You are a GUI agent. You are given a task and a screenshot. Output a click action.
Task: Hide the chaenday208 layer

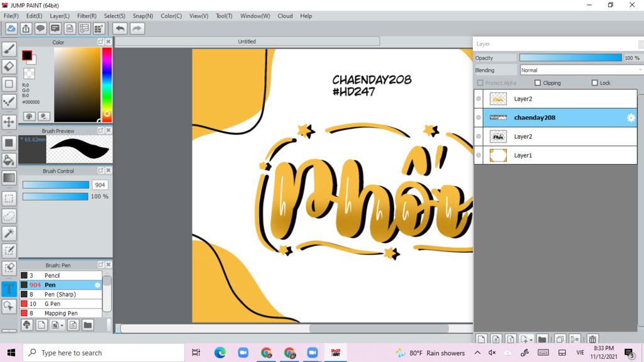pyautogui.click(x=479, y=118)
